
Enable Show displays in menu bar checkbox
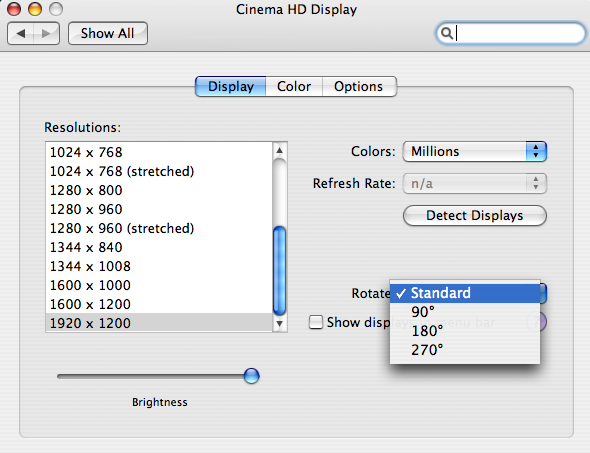[316, 322]
